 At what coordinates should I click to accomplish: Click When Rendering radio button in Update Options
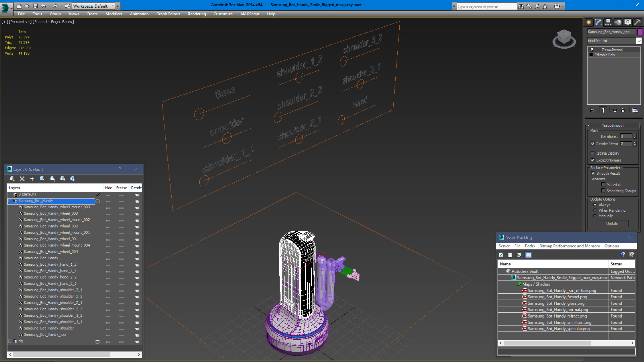point(595,210)
